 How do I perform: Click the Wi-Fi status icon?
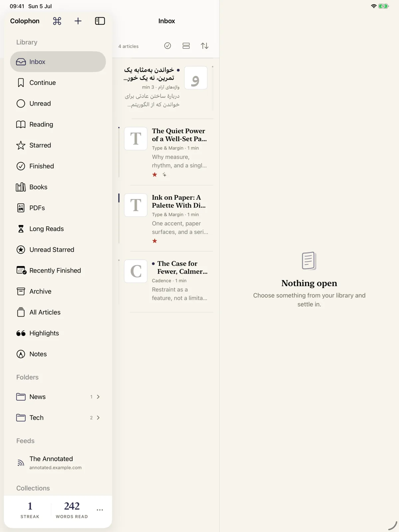click(374, 6)
